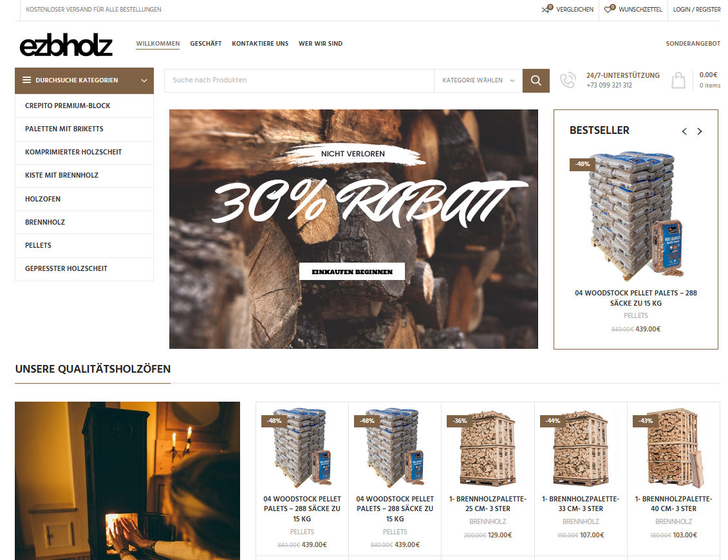Open the Brennholzpalette 25 cm product thumbnail
Viewport: 728px width, 560px height.
click(487, 447)
